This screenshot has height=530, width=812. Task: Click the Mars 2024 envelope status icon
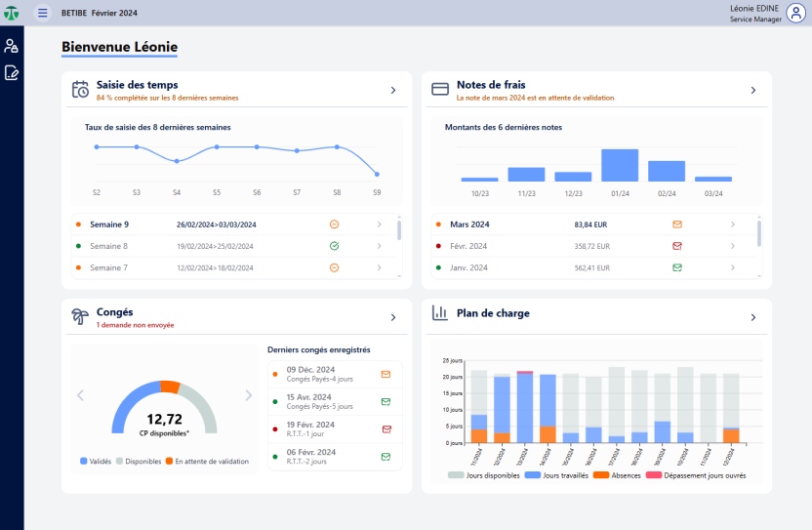coord(677,224)
